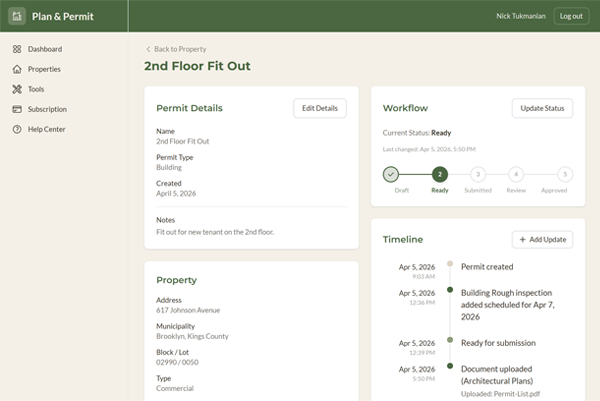Screen dimensions: 600x401
Task: Click the Permit Type value Building
Action: (x=169, y=168)
